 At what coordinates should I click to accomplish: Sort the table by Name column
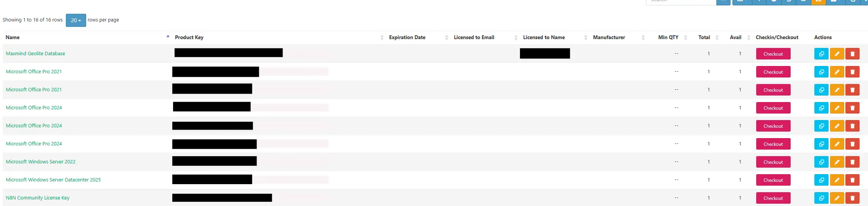[13, 37]
